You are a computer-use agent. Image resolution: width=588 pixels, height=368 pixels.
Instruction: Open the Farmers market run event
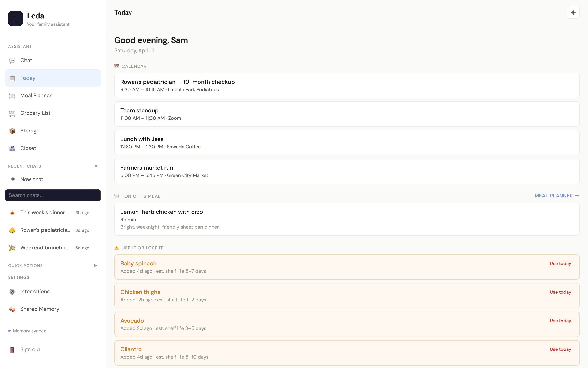click(x=347, y=171)
